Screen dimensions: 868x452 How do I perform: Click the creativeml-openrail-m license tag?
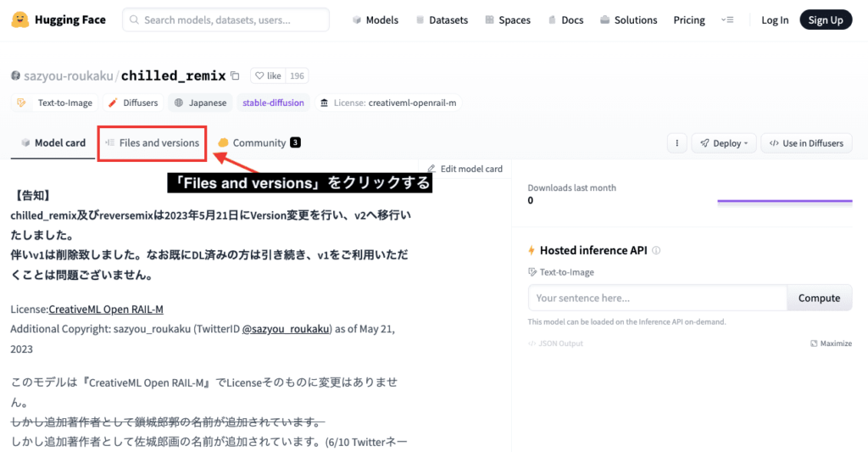pyautogui.click(x=388, y=103)
